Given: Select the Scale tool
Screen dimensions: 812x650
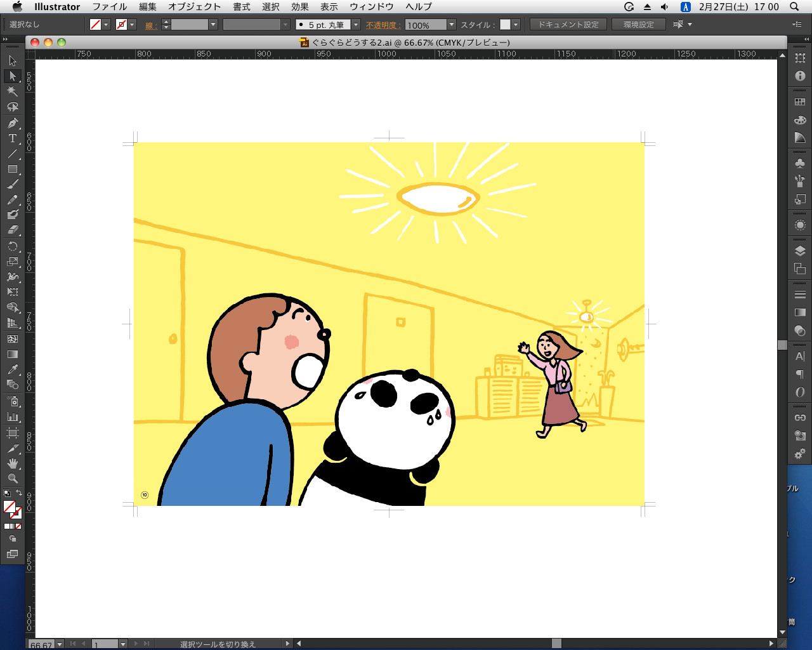Looking at the screenshot, I should (x=13, y=262).
